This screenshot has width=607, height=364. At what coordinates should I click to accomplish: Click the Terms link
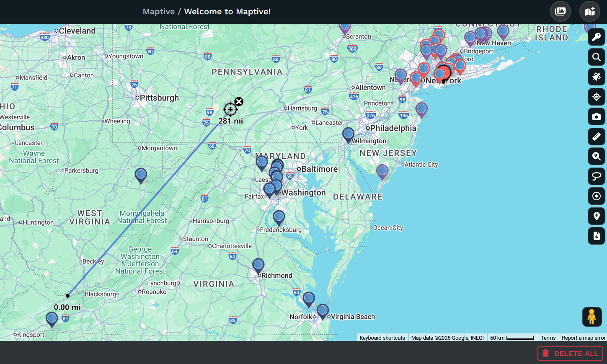[x=548, y=338]
